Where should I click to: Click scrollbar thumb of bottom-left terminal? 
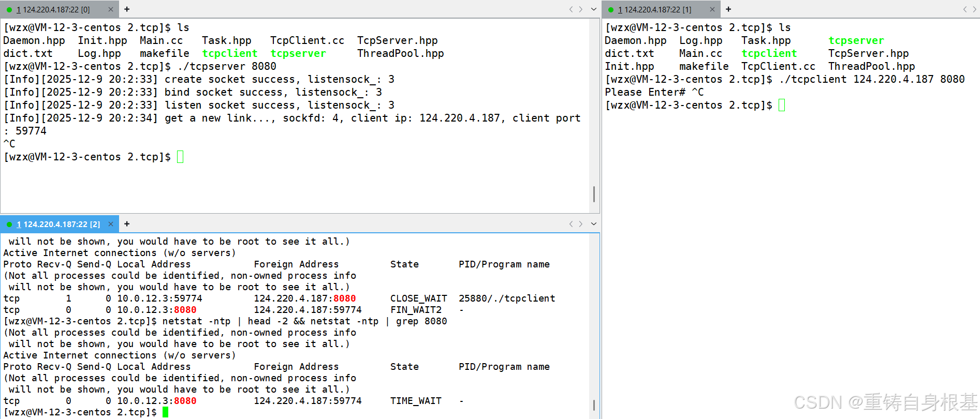point(594,405)
